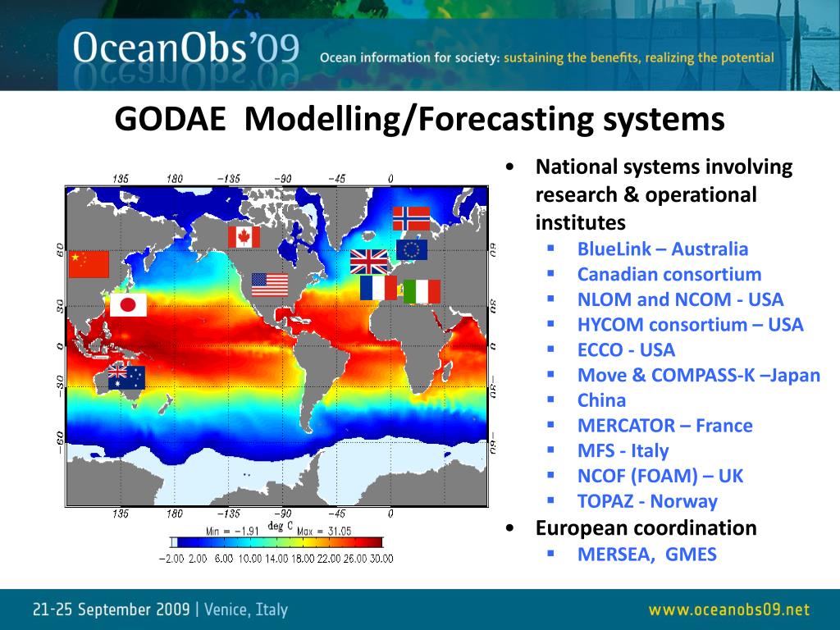Click the '-2.00' scale tick label
This screenshot has width=840, height=630.
point(171,559)
